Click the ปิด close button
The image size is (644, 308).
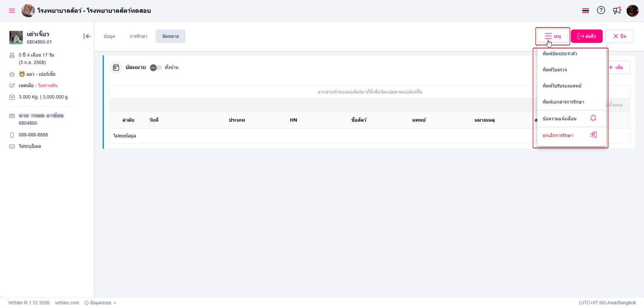pyautogui.click(x=619, y=36)
